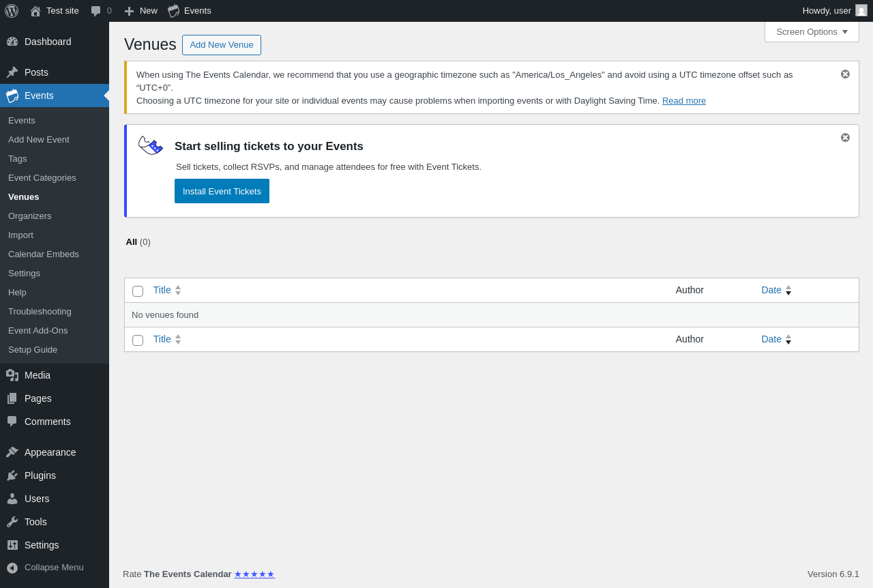The image size is (873, 588).
Task: Open the WordPress logo menu
Action: (12, 11)
